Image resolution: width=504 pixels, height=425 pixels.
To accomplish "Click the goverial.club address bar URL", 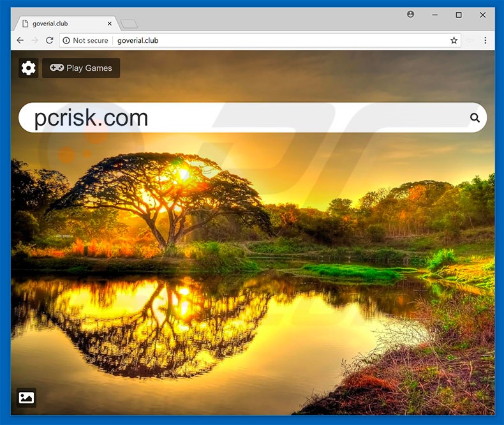I will tap(138, 40).
